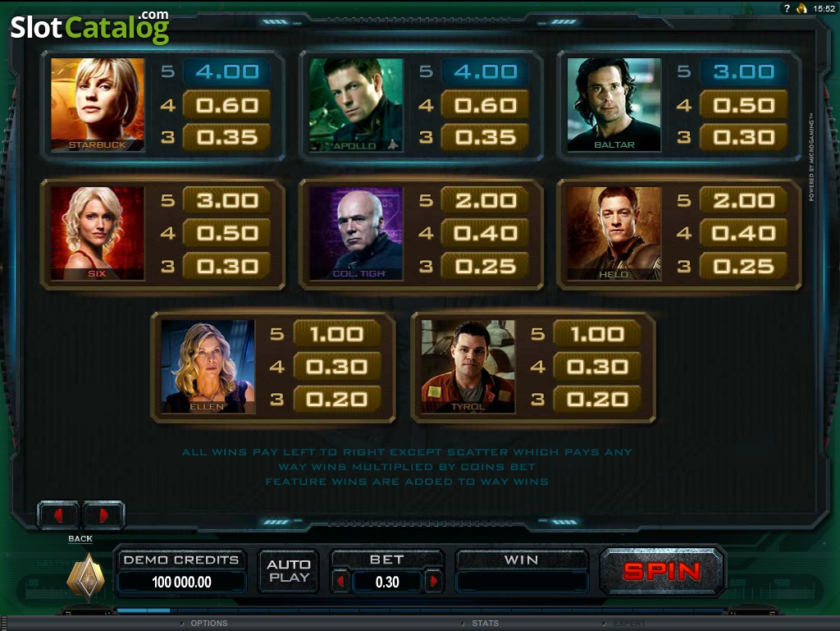The height and width of the screenshot is (631, 840).
Task: Click the gold Colonial emblem badge
Action: [x=85, y=576]
